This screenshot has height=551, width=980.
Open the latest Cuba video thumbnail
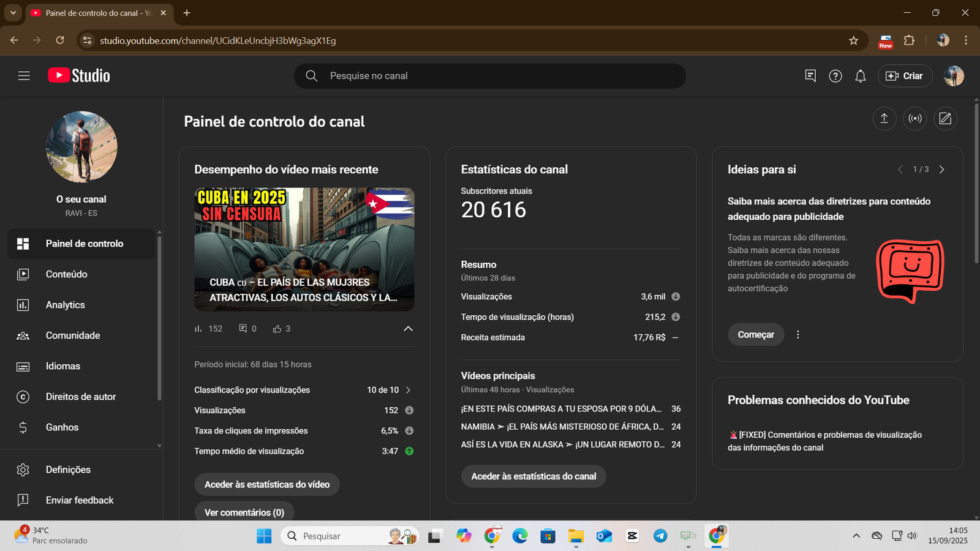pyautogui.click(x=304, y=249)
